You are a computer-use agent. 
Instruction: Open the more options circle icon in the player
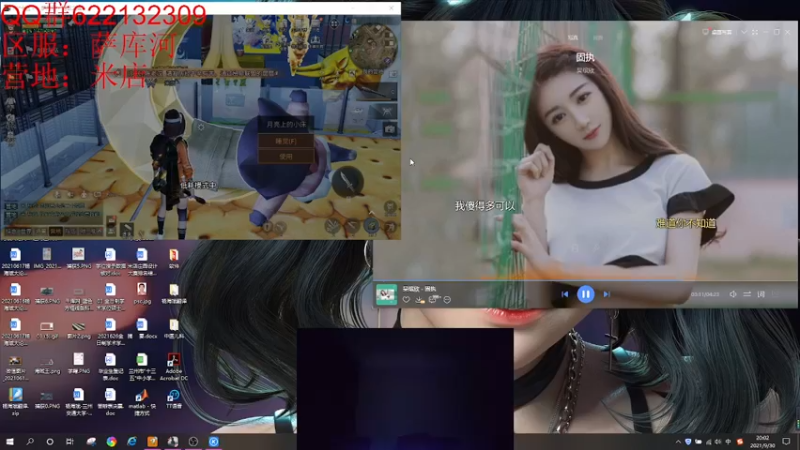[x=447, y=300]
